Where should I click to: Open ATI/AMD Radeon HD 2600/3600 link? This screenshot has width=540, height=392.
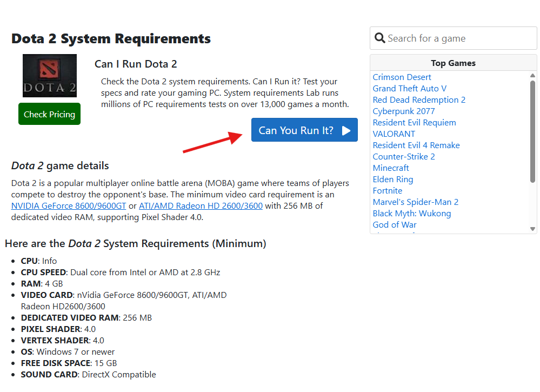(201, 206)
